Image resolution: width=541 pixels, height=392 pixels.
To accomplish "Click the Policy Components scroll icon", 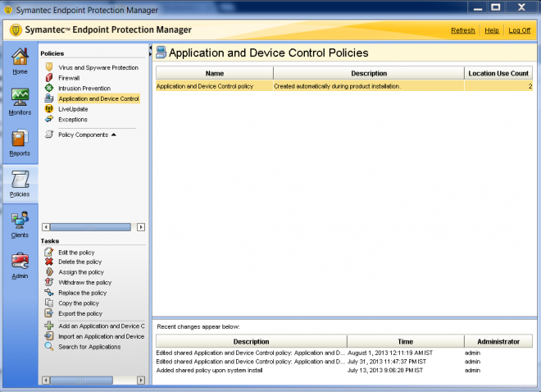I will (x=49, y=134).
